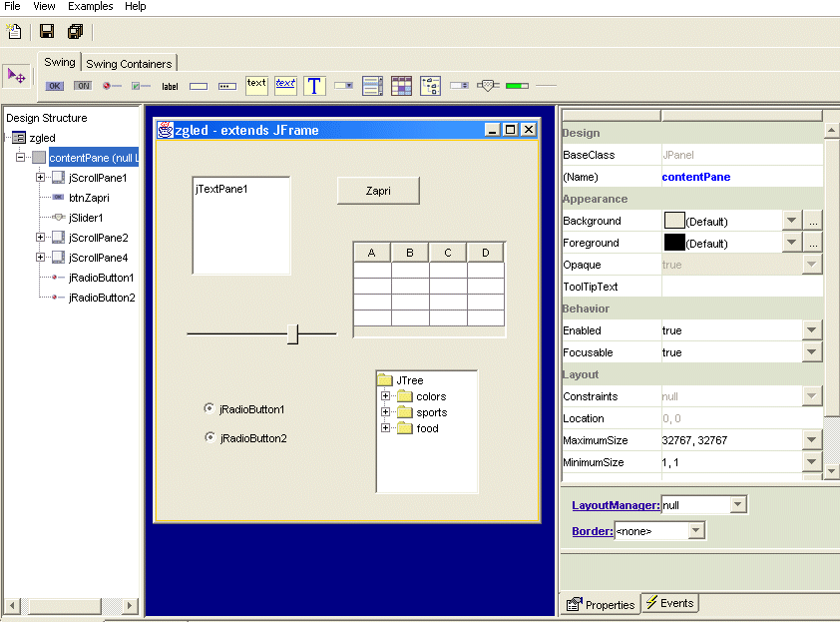Select btnZapri in the Design Structure tree
Image resolution: width=840 pixels, height=622 pixels.
(x=89, y=198)
